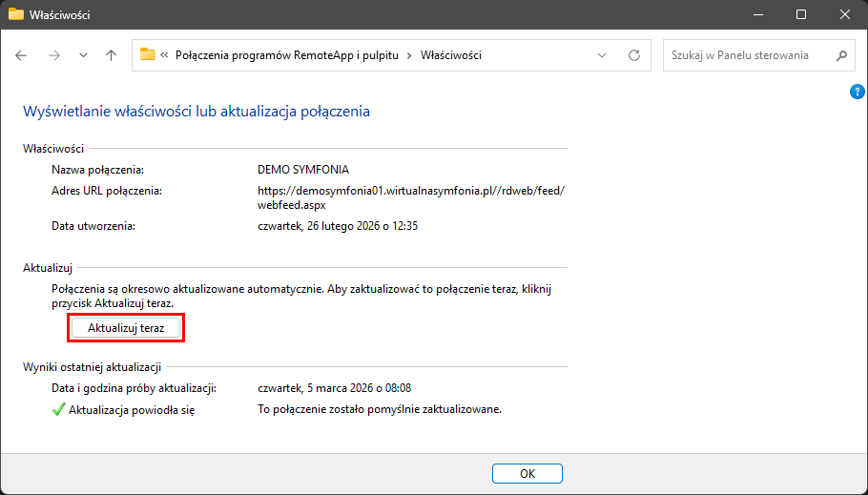
Task: Click the search magnifier icon
Action: (x=841, y=55)
